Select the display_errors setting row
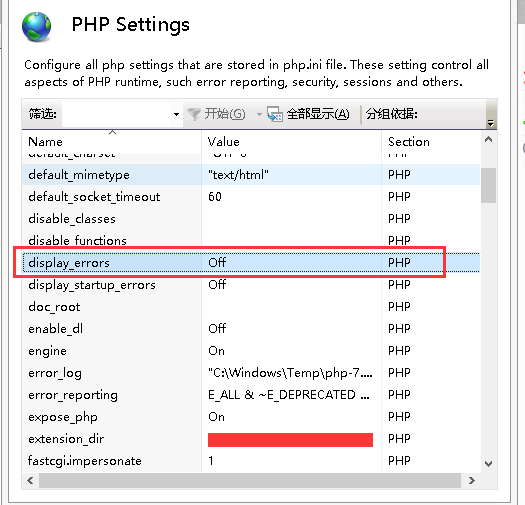Screen dimensions: 525x505 (251, 263)
